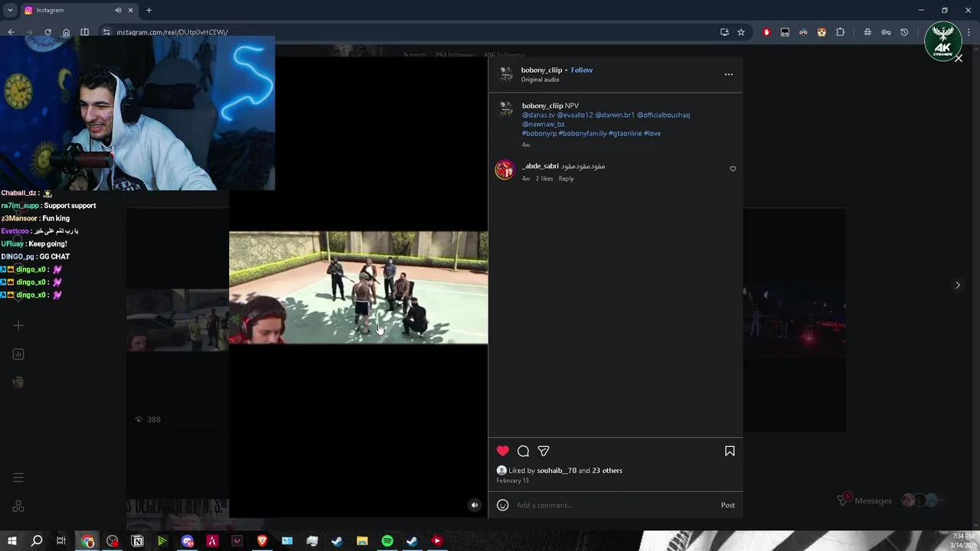Open the #gtaonline hashtag
The image size is (980, 551).
625,133
